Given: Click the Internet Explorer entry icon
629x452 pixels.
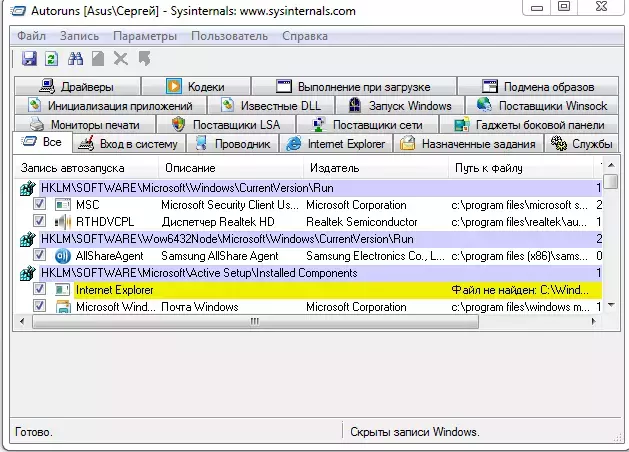Looking at the screenshot, I should [x=63, y=290].
